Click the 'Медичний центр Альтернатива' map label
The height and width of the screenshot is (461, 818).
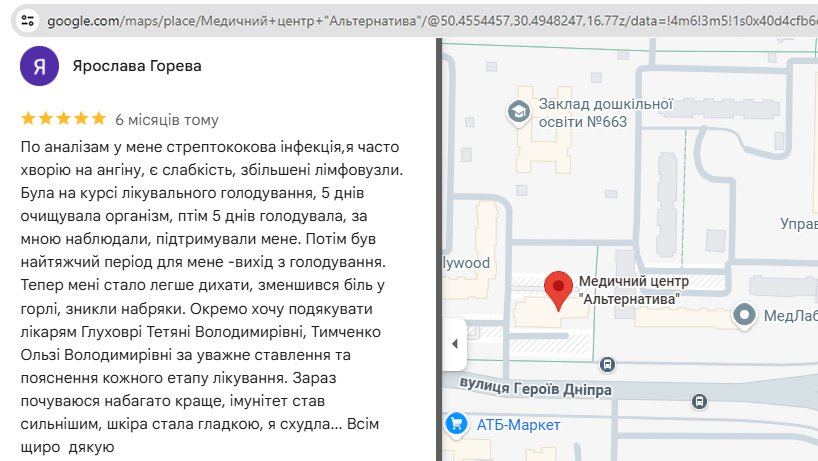pyautogui.click(x=630, y=290)
